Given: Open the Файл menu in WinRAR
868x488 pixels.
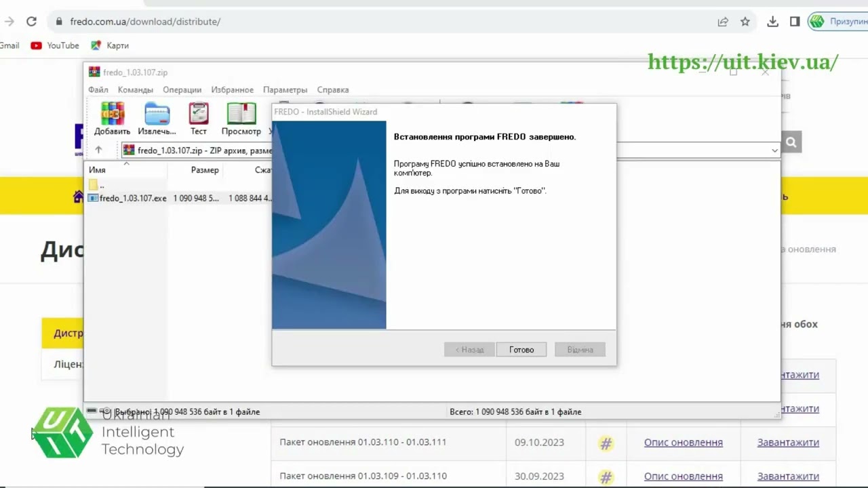Looking at the screenshot, I should 98,89.
